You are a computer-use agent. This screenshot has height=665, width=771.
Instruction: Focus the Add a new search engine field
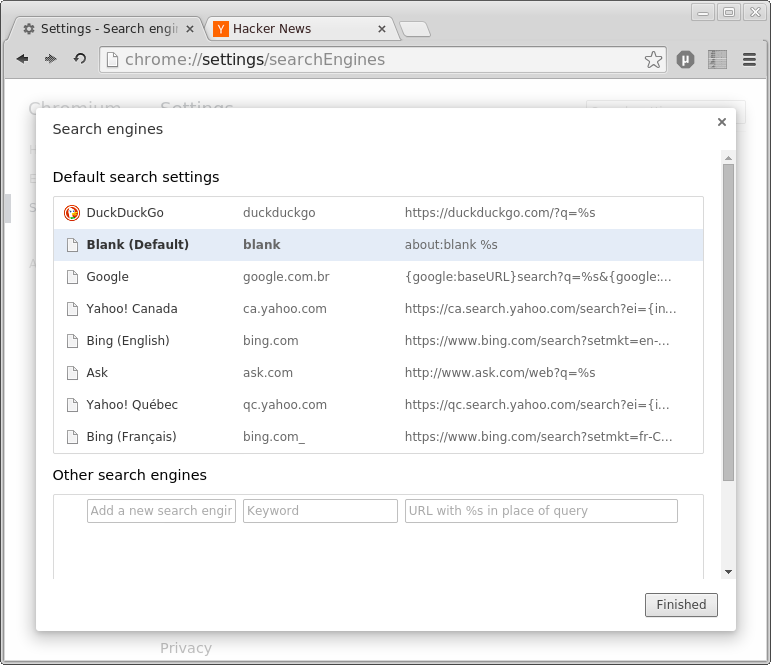[161, 511]
